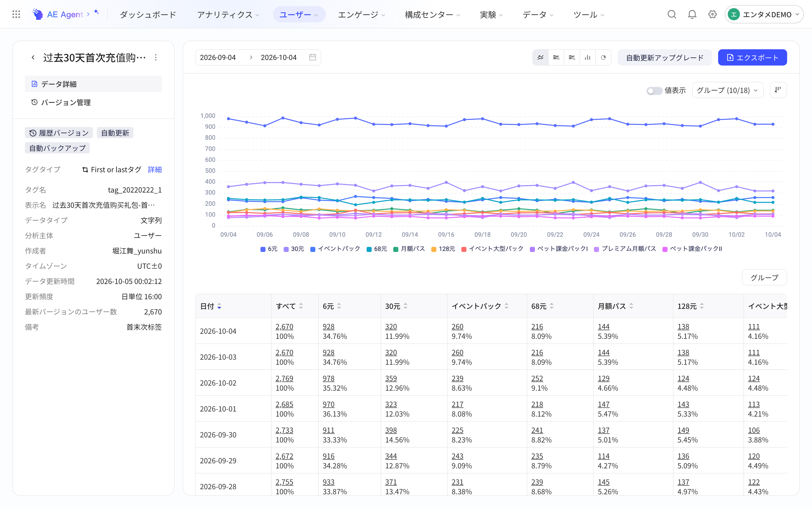Click the start date 2026-09-04 field

coord(218,57)
